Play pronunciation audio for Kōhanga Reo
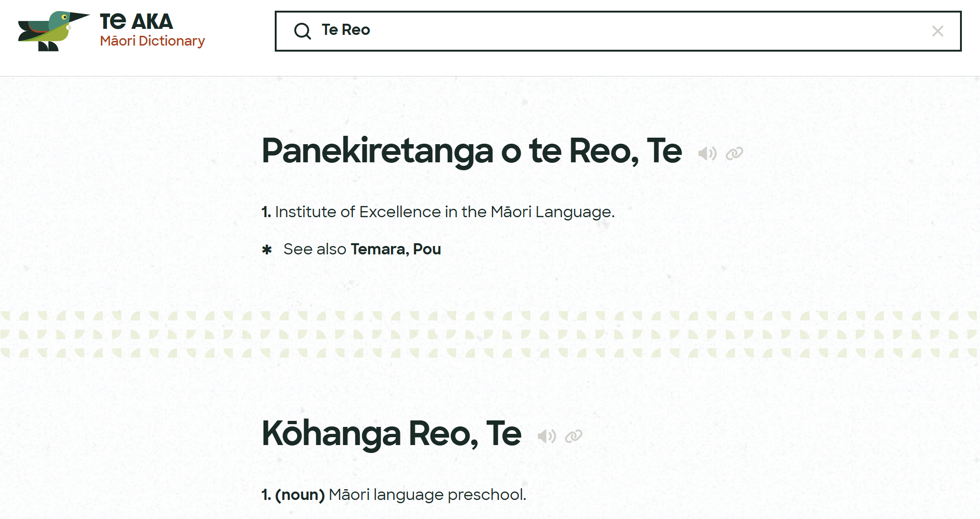The image size is (980, 519). 548,436
